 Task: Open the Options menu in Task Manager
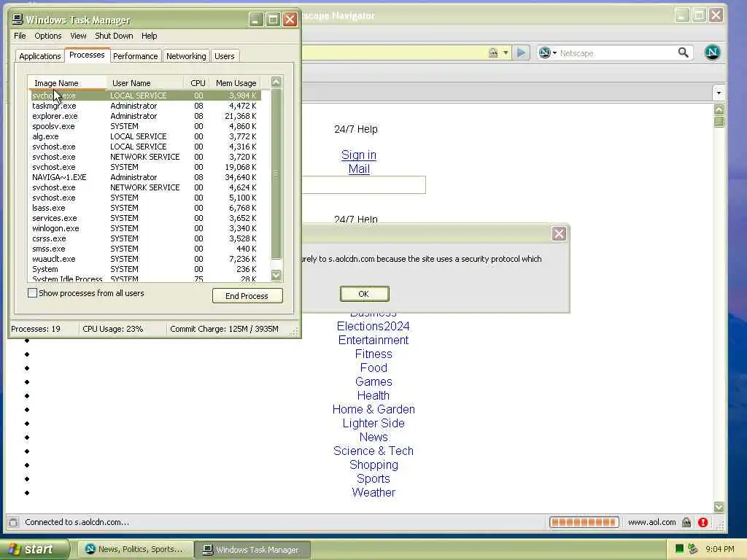pyautogui.click(x=47, y=36)
